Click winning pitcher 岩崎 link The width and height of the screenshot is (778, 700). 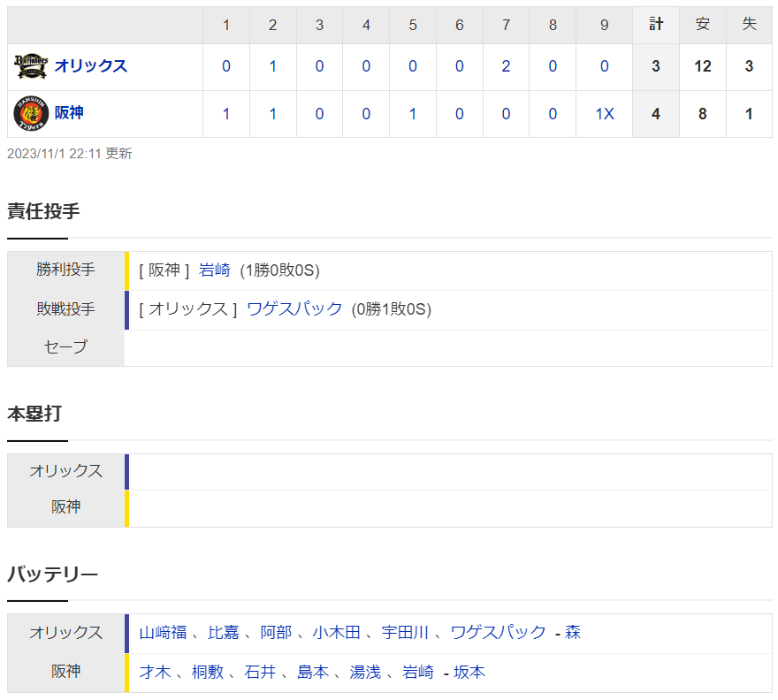point(215,270)
